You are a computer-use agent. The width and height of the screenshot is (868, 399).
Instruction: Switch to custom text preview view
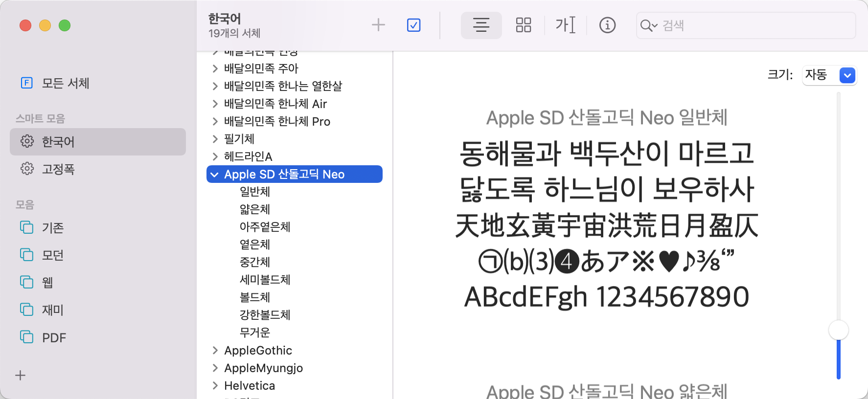pos(566,25)
